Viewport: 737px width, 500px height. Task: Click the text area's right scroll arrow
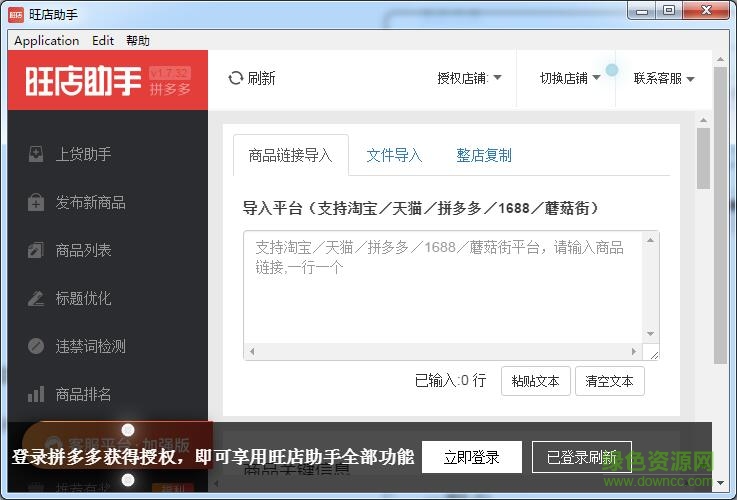tap(634, 352)
